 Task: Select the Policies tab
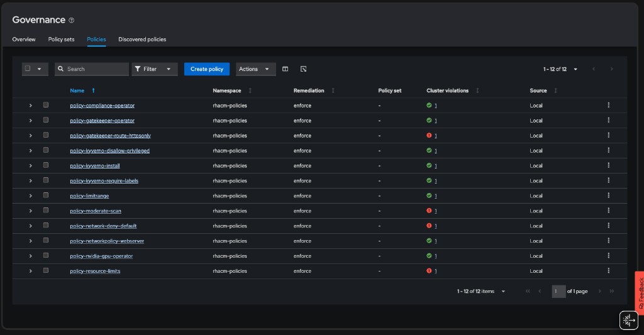click(96, 40)
